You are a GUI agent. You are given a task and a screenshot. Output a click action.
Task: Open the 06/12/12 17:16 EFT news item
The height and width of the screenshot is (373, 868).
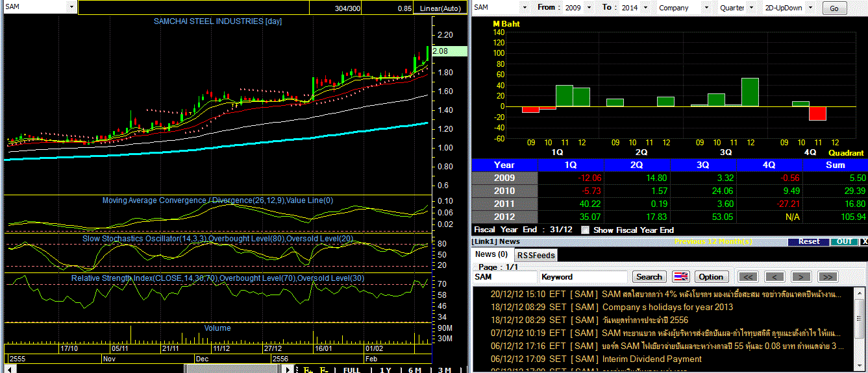coord(666,346)
